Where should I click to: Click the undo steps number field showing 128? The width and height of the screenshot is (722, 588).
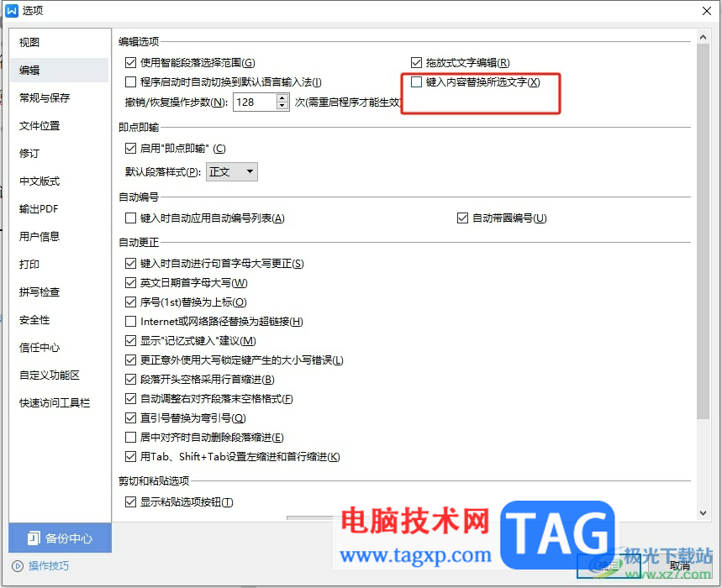255,102
